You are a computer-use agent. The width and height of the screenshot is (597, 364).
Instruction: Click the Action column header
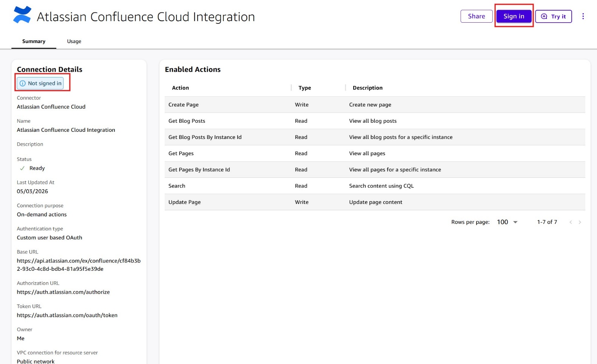(180, 88)
